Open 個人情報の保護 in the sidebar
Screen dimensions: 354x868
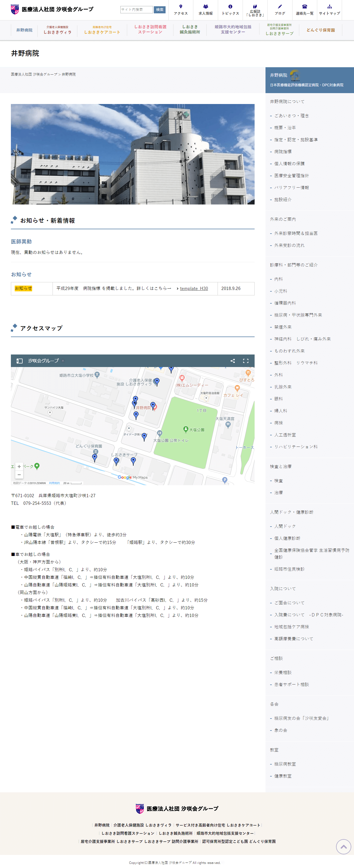pos(289,164)
